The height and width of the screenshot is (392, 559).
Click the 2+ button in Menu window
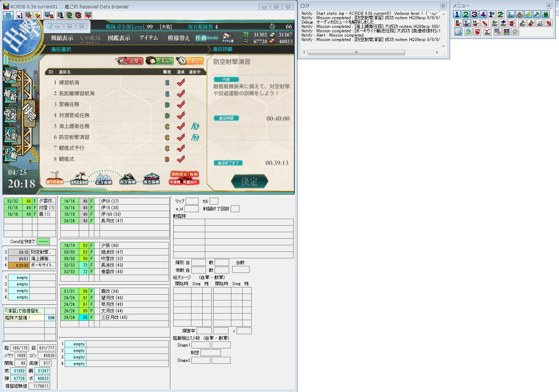point(501,14)
